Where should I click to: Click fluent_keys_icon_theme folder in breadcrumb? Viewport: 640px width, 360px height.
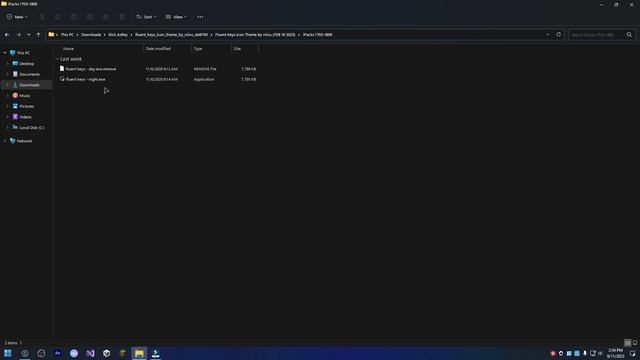coord(171,35)
